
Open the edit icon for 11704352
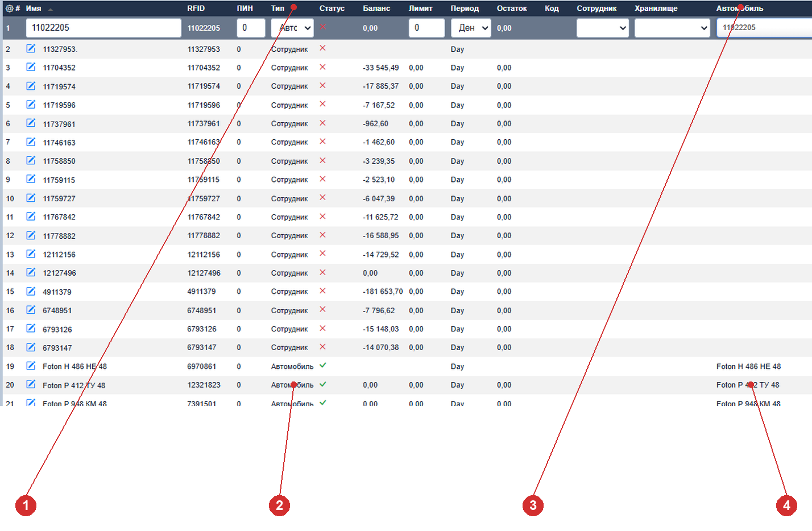[x=31, y=67]
